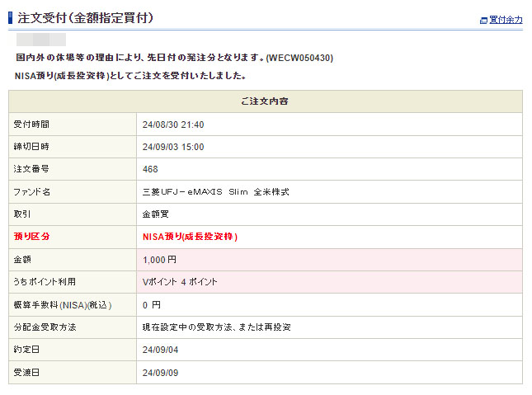The image size is (532, 395).
Task: Click the 1,000円 amount cell
Action: coord(160,259)
